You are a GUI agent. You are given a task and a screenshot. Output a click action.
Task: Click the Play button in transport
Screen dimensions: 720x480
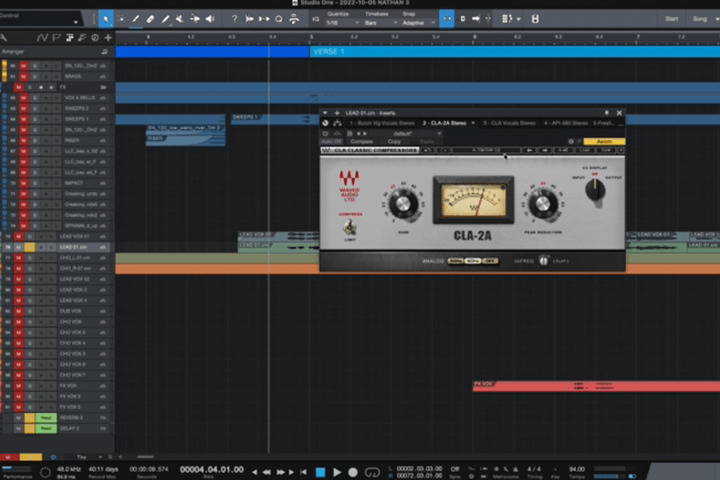pyautogui.click(x=337, y=472)
